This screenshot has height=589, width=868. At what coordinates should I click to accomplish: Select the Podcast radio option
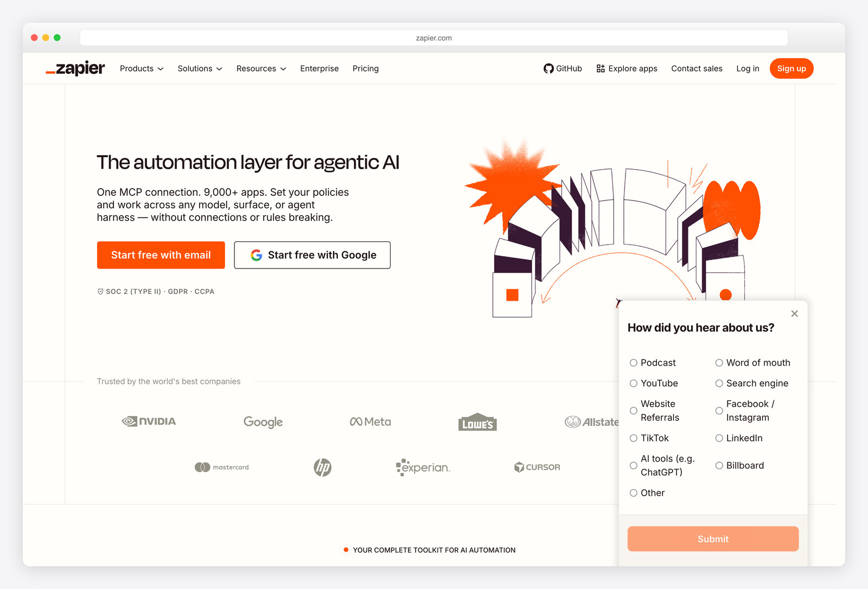click(x=633, y=363)
